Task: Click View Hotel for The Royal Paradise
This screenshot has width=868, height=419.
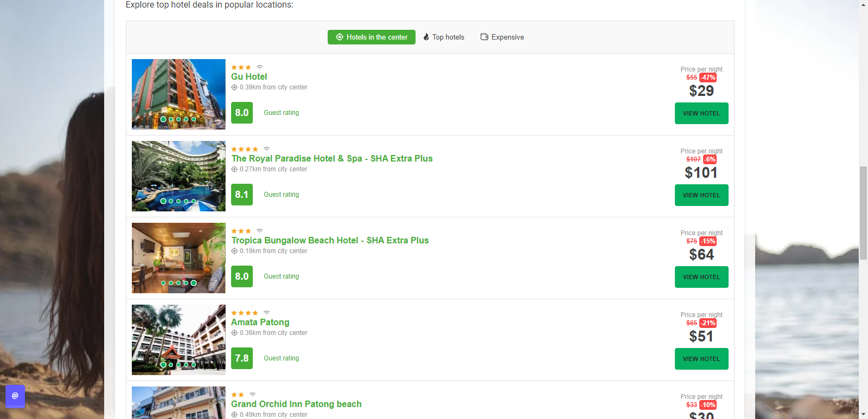Action: tap(701, 195)
